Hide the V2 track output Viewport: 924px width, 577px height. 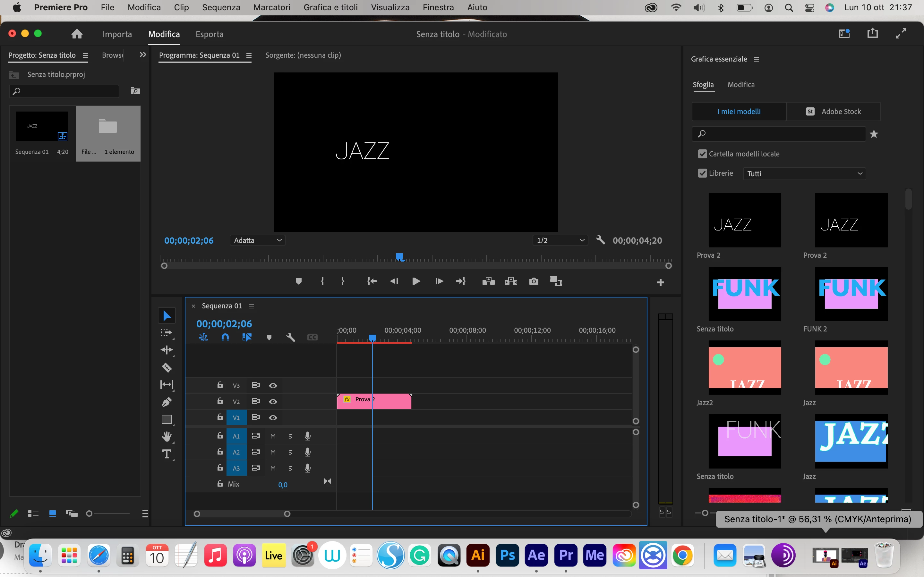pyautogui.click(x=273, y=401)
